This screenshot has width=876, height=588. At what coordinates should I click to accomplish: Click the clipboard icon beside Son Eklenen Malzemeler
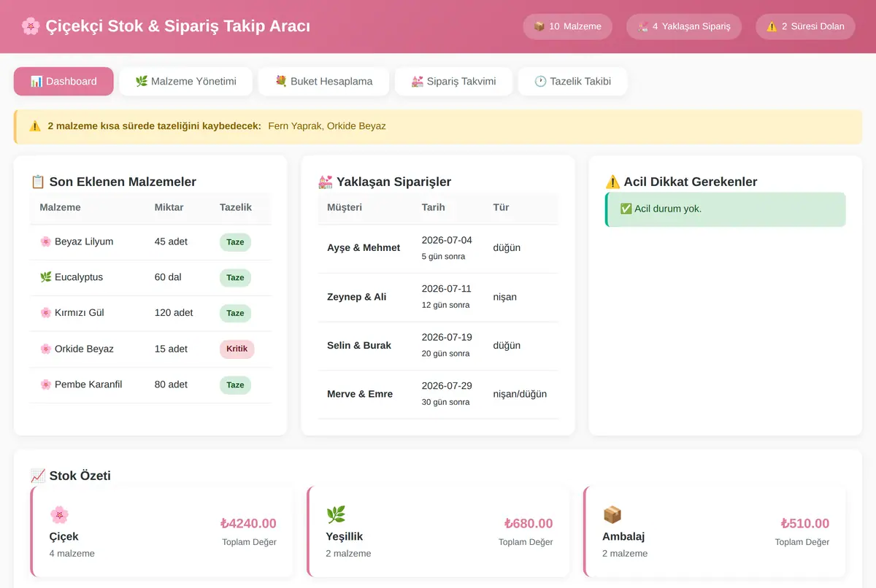click(38, 182)
